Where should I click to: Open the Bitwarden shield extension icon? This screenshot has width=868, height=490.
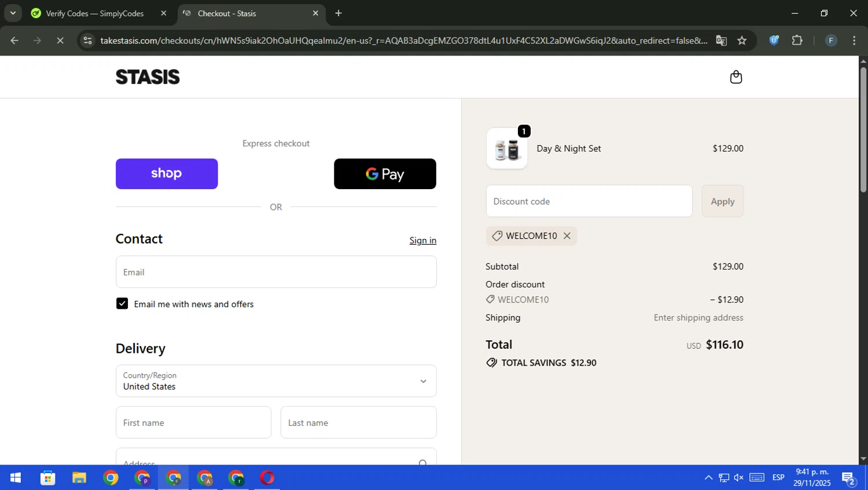point(774,40)
